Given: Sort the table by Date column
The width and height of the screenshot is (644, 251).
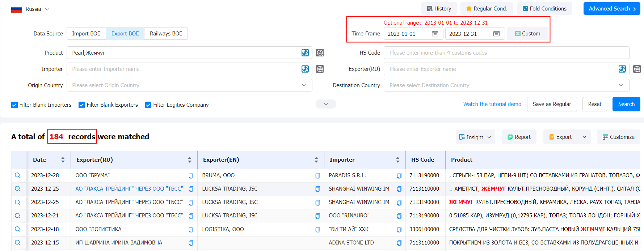Looking at the screenshot, I should coord(63,160).
